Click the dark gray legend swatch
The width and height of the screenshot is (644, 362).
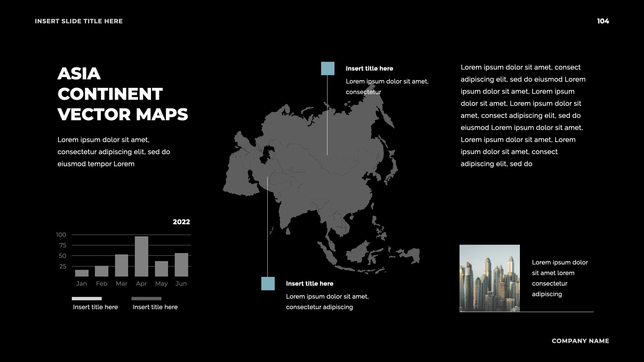tap(146, 298)
